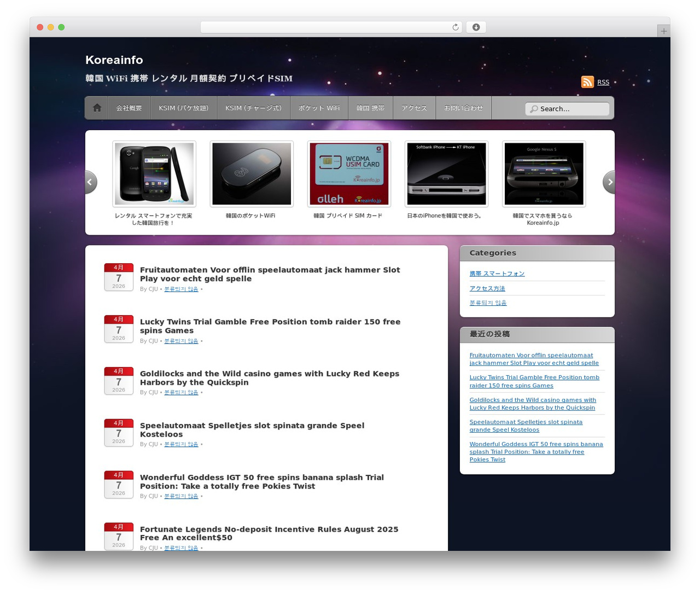
Task: Open browser downloads button
Action: point(476,27)
